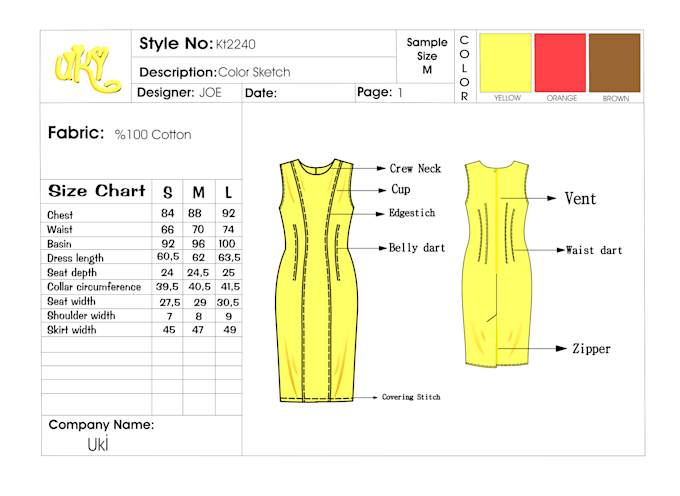Click Dress length S value 60,5
The image size is (680, 496).
pyautogui.click(x=168, y=257)
